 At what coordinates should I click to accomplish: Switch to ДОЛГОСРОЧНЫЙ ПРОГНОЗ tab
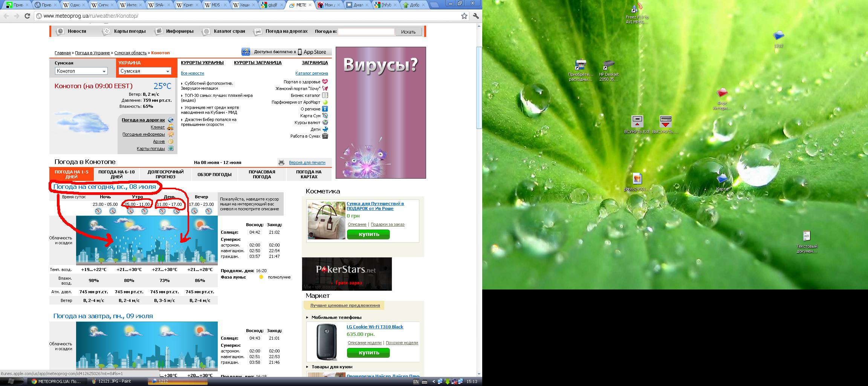tap(165, 174)
